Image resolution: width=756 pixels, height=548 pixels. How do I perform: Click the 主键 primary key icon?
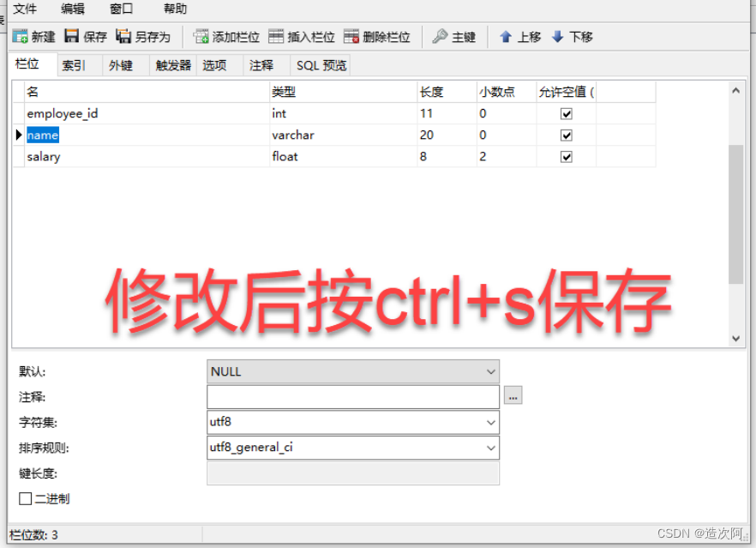coord(453,36)
